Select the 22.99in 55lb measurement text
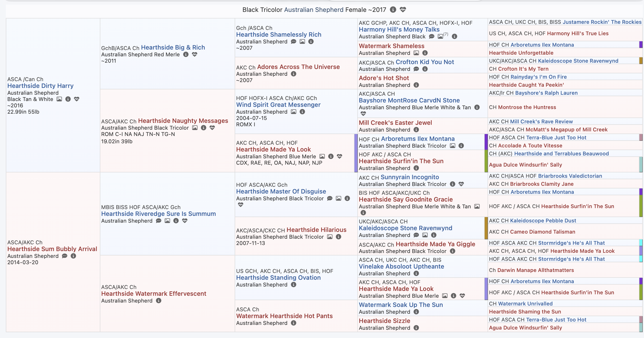644x338 pixels. [23, 112]
